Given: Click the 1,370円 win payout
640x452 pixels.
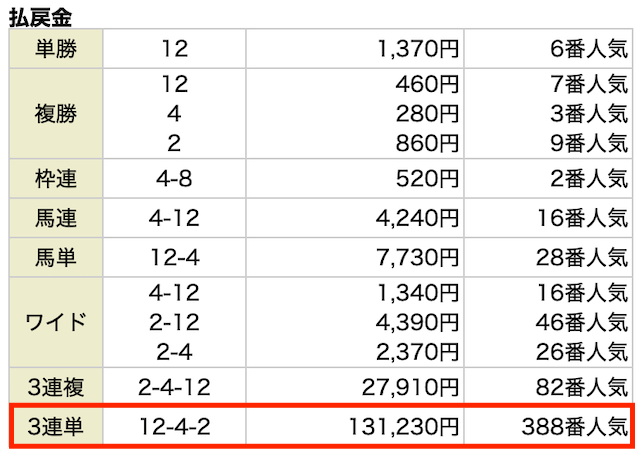Looking at the screenshot, I should coord(418,49).
